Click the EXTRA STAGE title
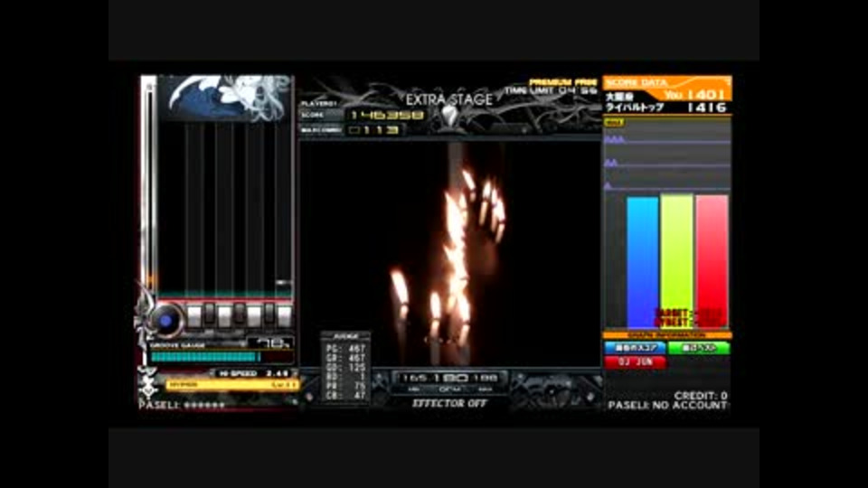The width and height of the screenshot is (868, 488). [x=449, y=100]
